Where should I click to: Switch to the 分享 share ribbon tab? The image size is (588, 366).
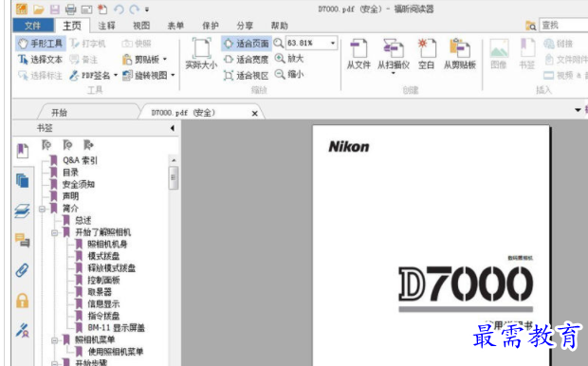click(245, 26)
